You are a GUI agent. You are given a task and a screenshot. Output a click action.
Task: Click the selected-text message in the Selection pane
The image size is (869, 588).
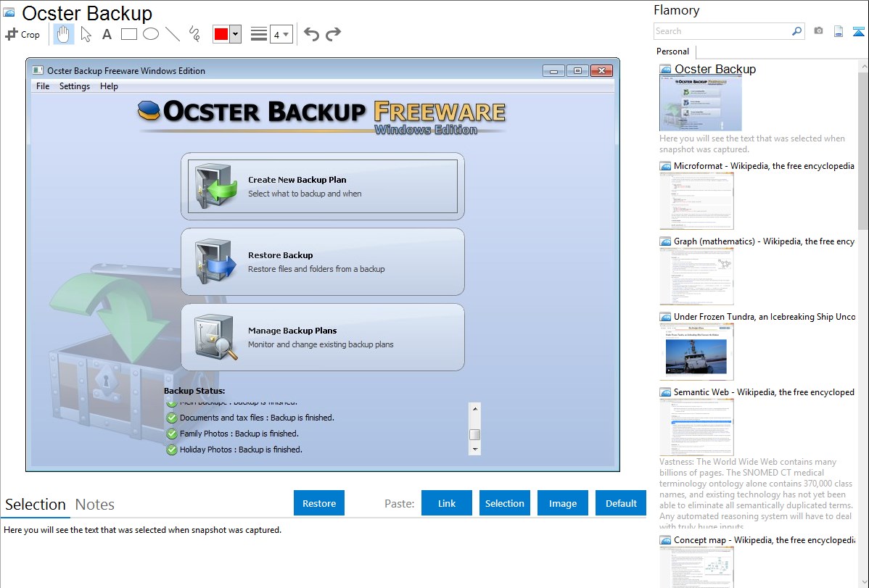click(x=142, y=531)
